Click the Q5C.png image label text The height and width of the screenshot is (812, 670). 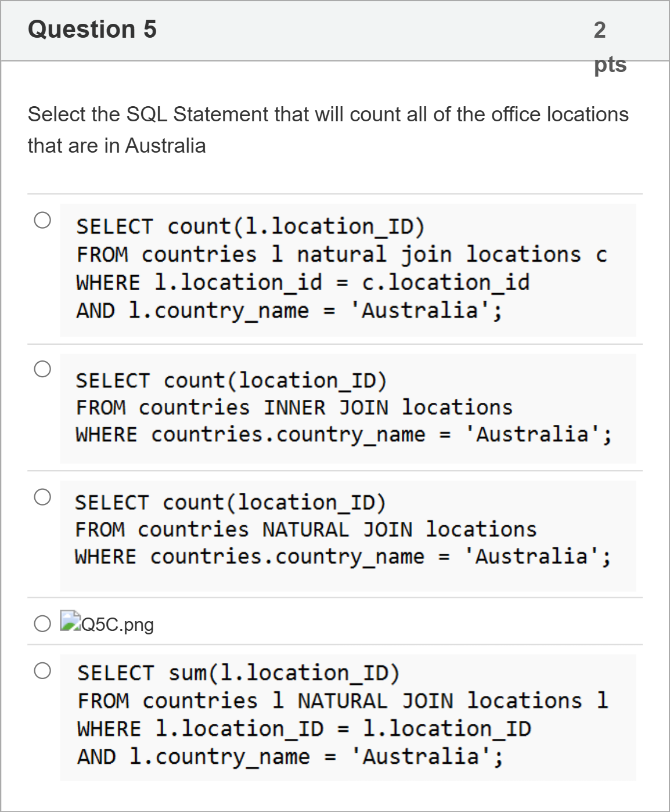click(118, 625)
